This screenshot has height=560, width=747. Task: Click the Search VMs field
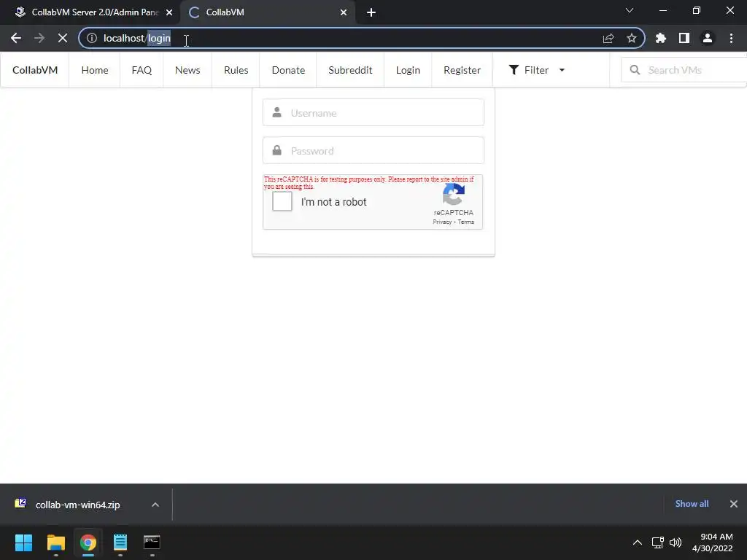[x=686, y=70]
